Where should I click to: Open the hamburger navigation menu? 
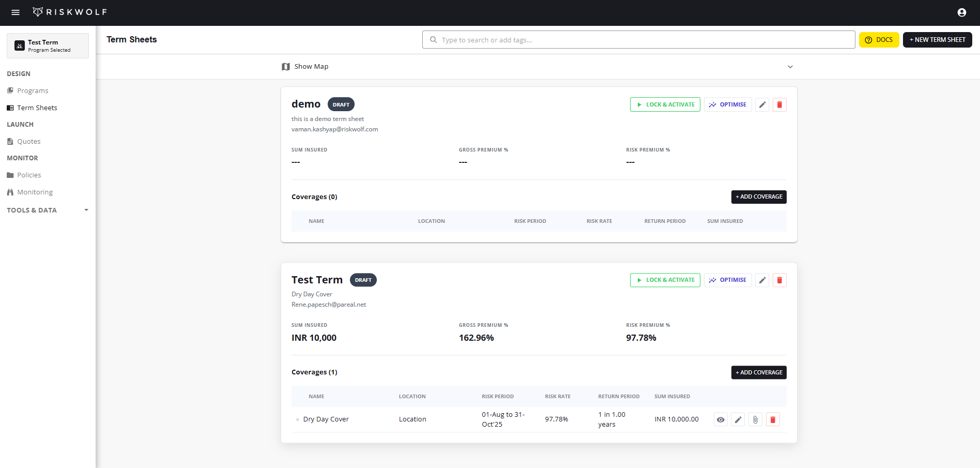16,12
